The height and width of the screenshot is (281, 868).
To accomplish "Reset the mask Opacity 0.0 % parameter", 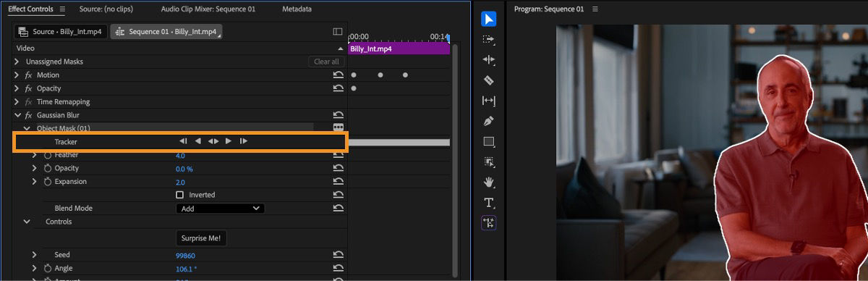I will click(338, 168).
